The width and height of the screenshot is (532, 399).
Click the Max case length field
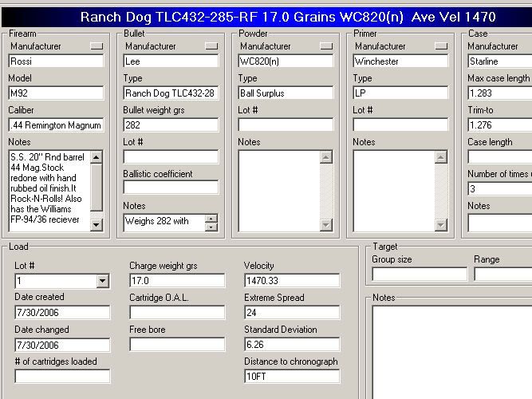500,93
